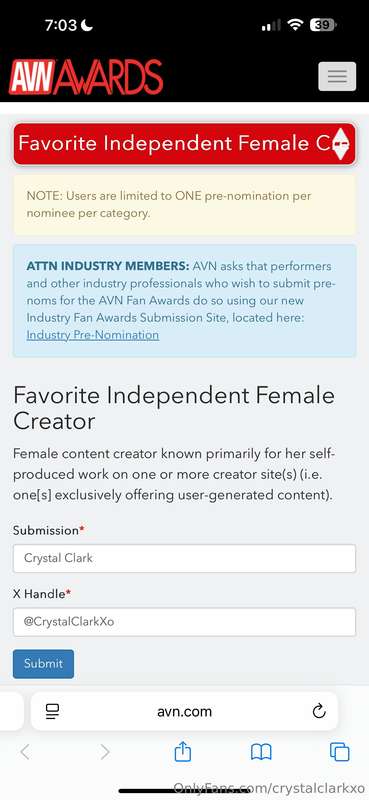Tap the avn.com address bar

click(x=184, y=711)
